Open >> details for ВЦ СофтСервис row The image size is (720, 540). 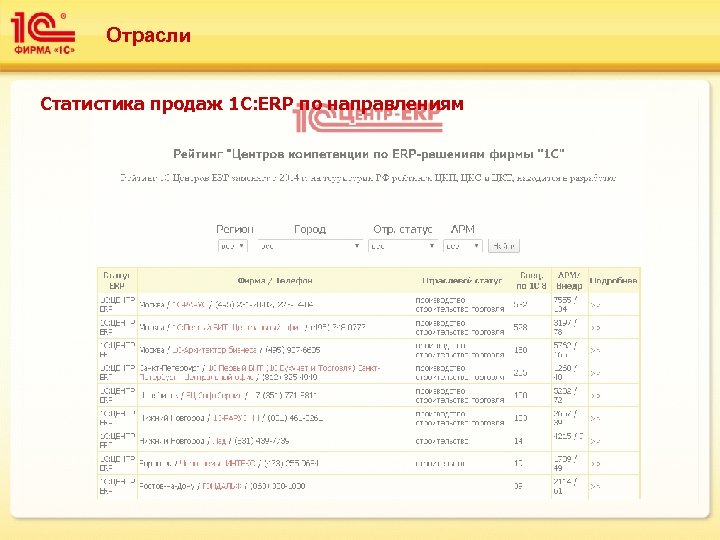tap(595, 395)
